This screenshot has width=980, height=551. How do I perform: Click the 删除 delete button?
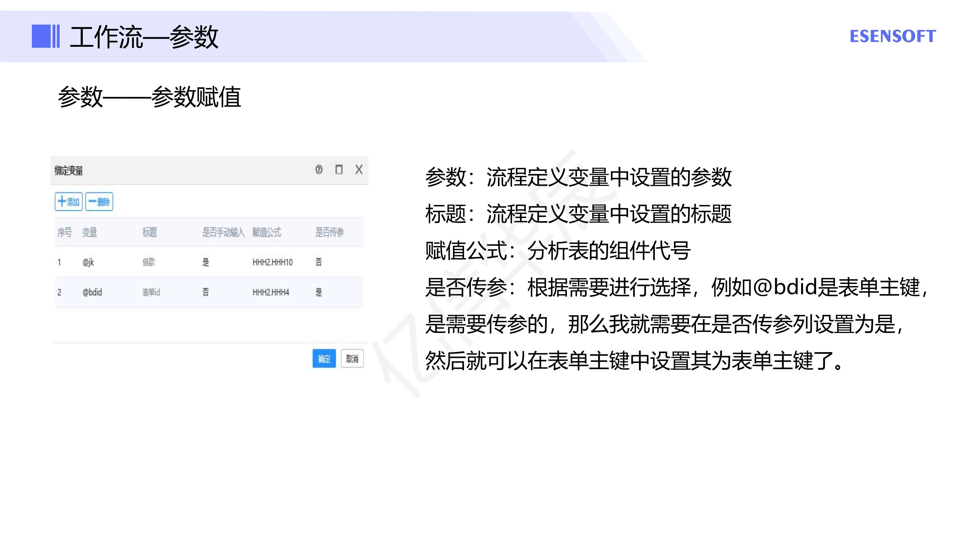99,202
